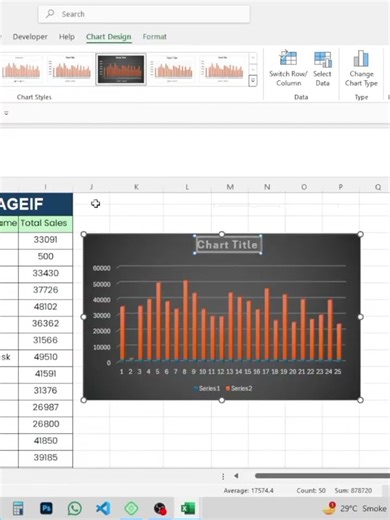Select cell containing 26800
Screen dimensions: 390x520
tap(45, 424)
